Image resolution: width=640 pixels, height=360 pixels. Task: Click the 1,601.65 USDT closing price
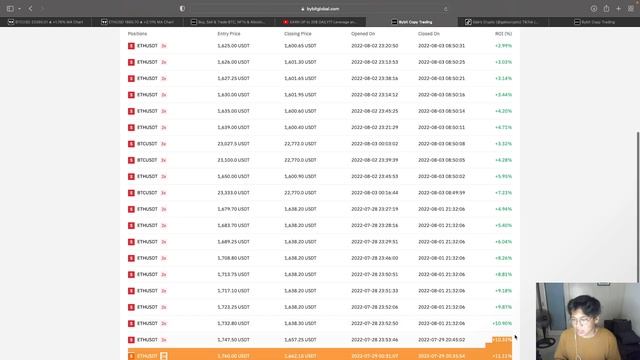pos(300,79)
